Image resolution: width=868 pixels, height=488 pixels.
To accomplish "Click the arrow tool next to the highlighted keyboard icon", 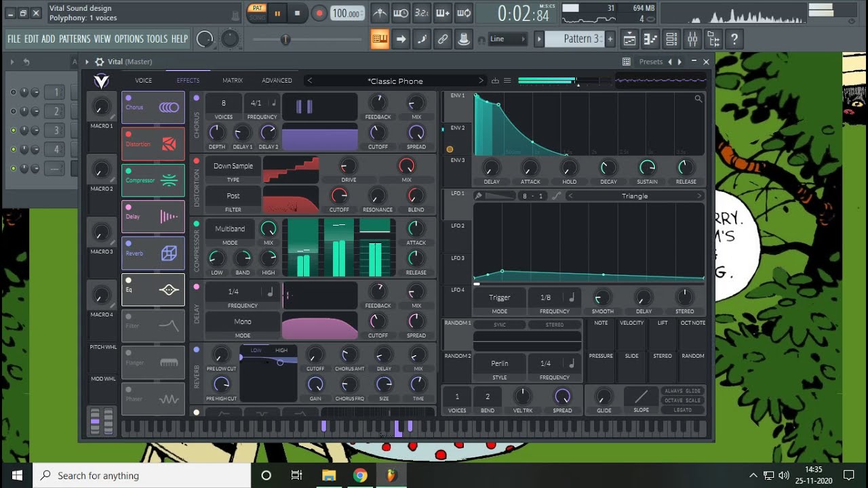I will [401, 39].
